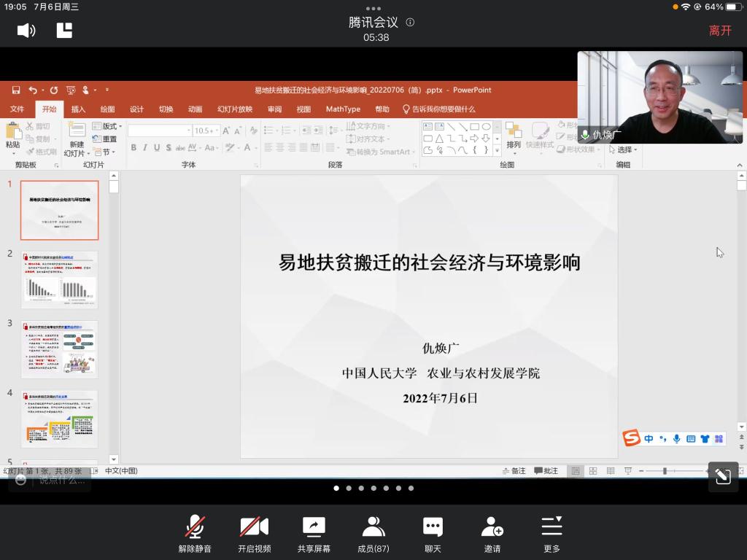This screenshot has height=560, width=747.
Task: Toggle bold formatting in font group
Action: pyautogui.click(x=133, y=148)
